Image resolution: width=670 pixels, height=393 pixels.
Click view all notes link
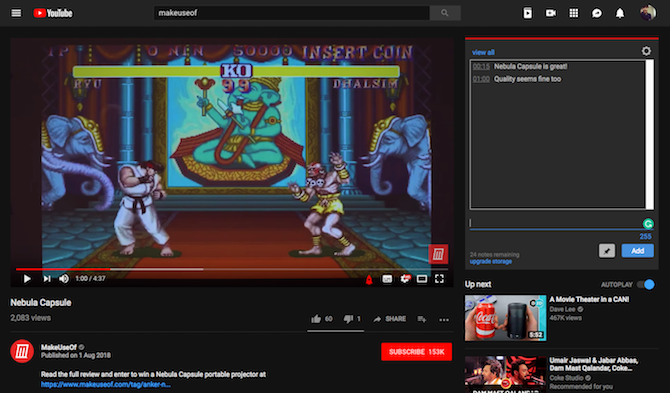tap(483, 53)
